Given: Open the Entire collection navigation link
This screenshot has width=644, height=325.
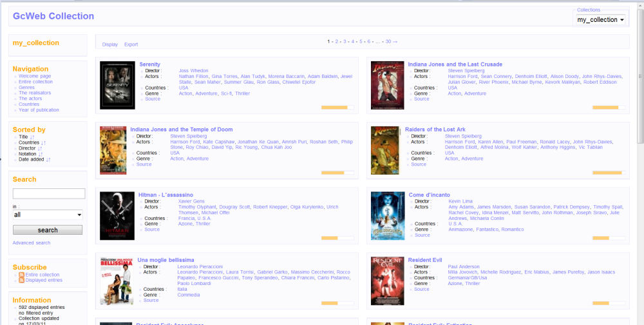Looking at the screenshot, I should point(35,82).
